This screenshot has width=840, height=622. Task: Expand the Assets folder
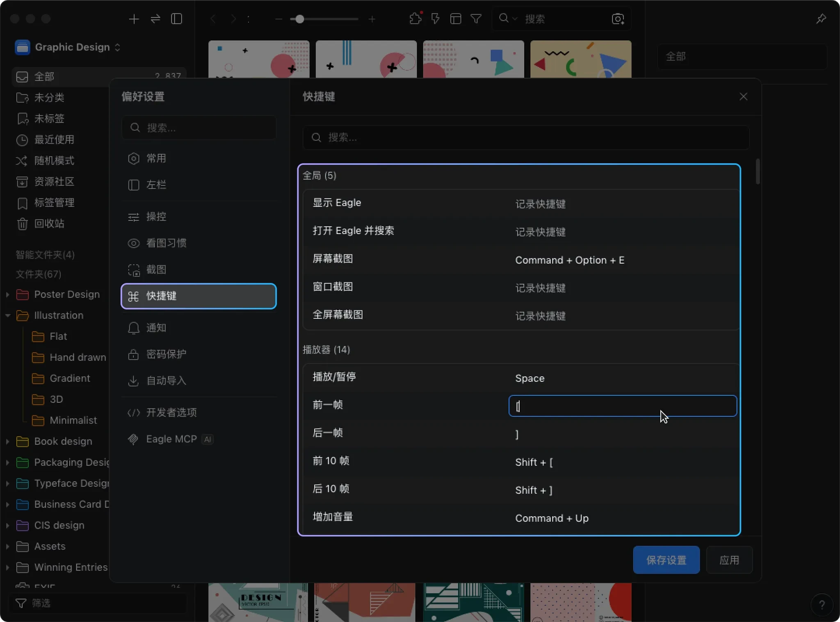pyautogui.click(x=7, y=546)
